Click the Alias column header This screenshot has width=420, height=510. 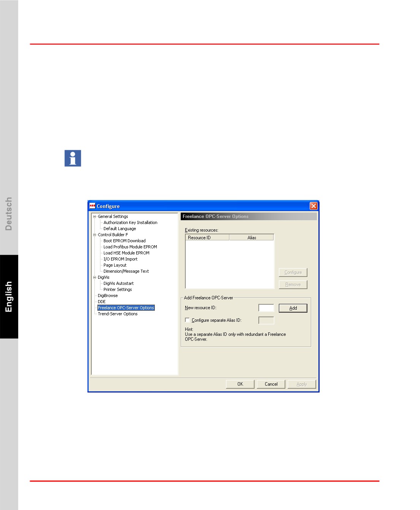251,237
